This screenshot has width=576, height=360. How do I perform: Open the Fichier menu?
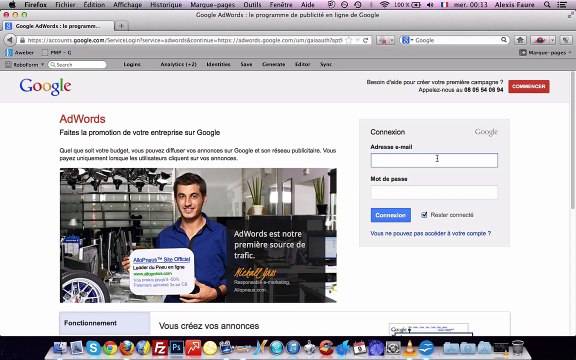point(65,5)
